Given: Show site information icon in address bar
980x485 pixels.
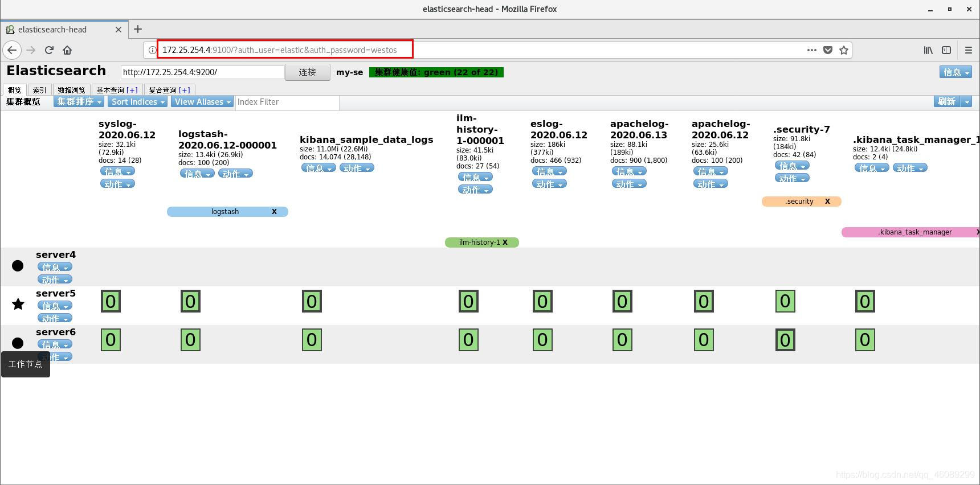Looking at the screenshot, I should coord(152,50).
